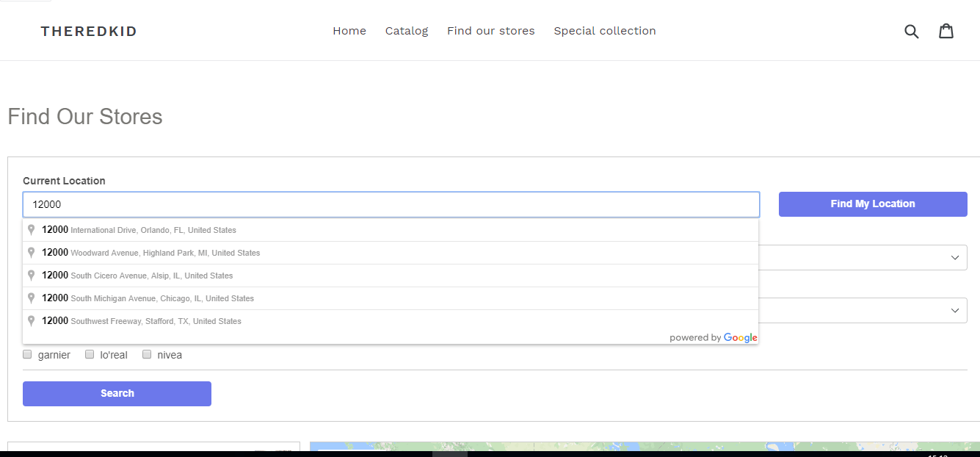Select Find our stores navigation link
This screenshot has width=980, height=457.
click(491, 31)
